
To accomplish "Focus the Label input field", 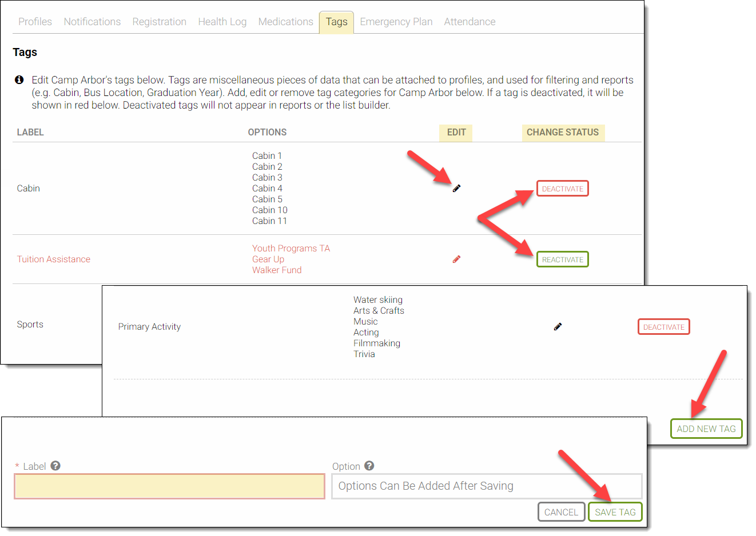I will click(x=169, y=486).
